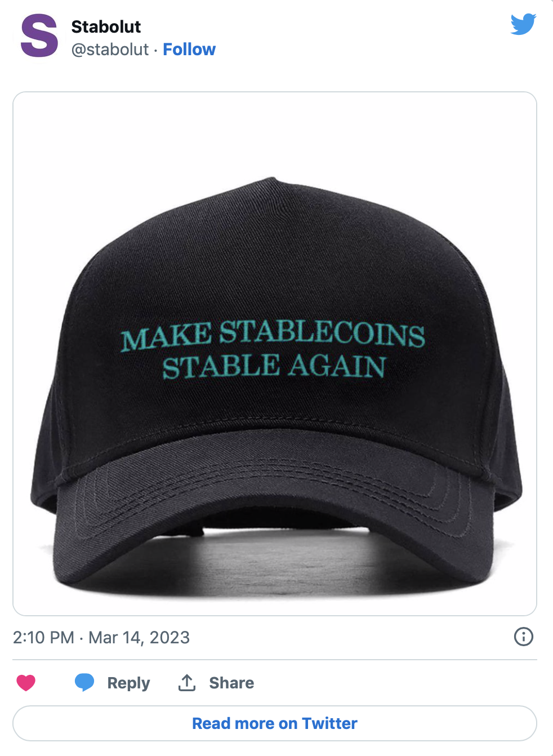Visit the @stabolut handle profile
This screenshot has width=553, height=756.
(x=110, y=50)
